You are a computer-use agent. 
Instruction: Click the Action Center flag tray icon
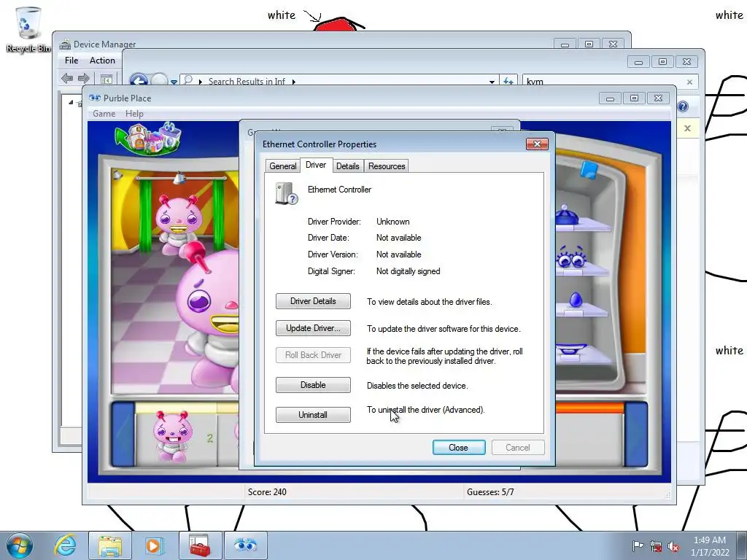[638, 546]
